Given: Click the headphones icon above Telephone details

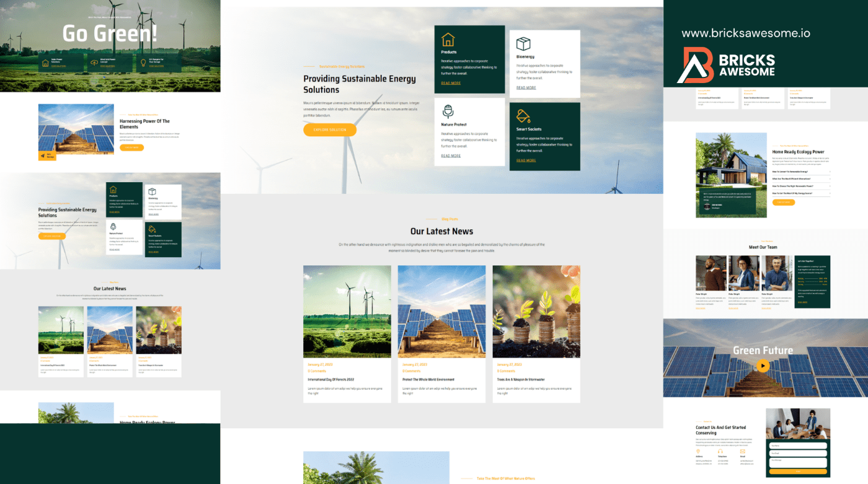Looking at the screenshot, I should 720,451.
